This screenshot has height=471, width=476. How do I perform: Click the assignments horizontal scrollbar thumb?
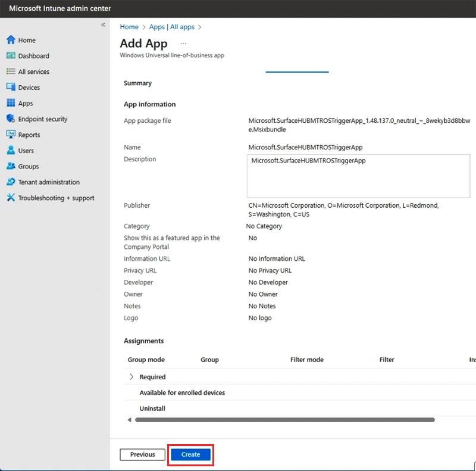pos(285,420)
